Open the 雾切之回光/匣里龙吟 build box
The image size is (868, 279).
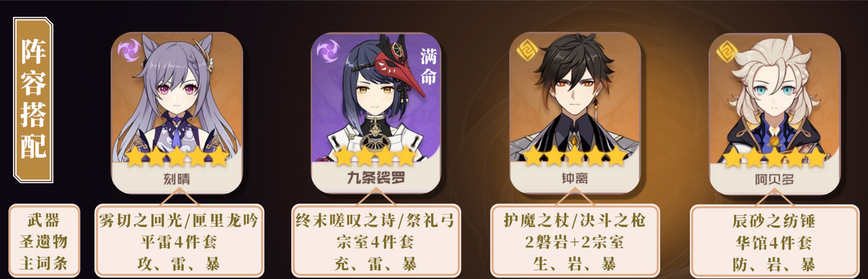tap(179, 241)
